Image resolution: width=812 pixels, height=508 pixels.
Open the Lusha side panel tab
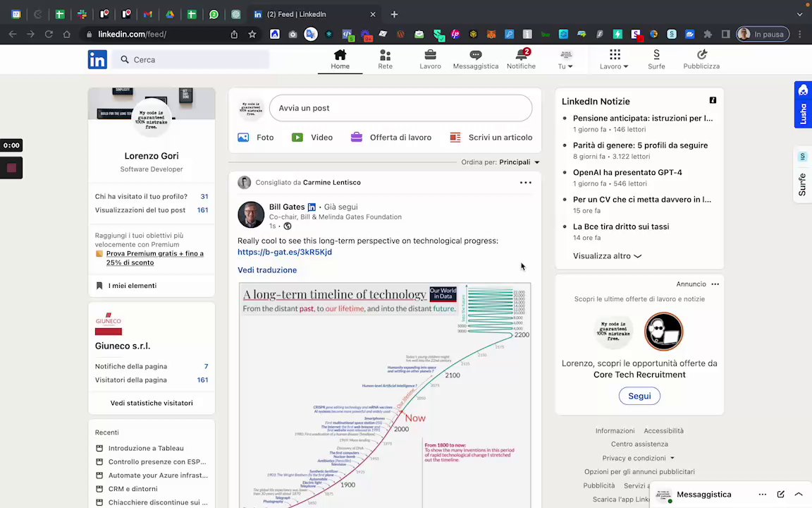803,104
